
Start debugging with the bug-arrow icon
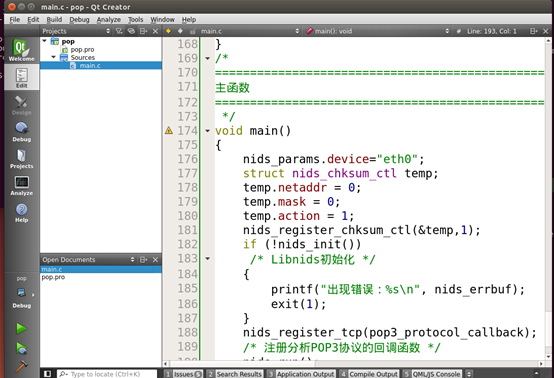coord(22,348)
